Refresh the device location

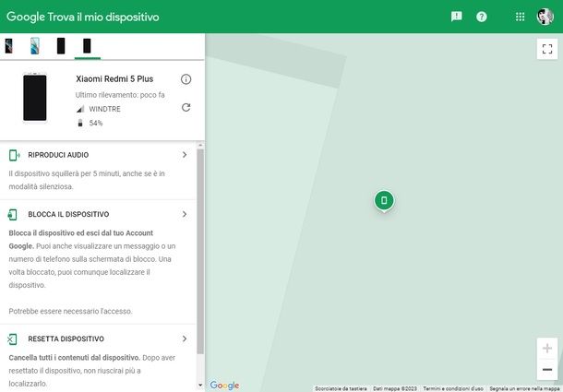186,107
